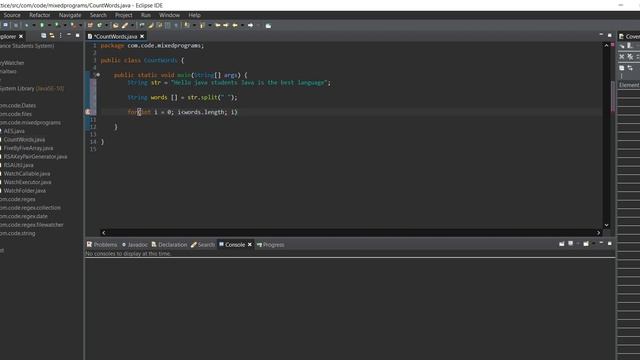Click the Forward navigation arrow in toolbar
The image size is (640, 360).
(x=251, y=25)
